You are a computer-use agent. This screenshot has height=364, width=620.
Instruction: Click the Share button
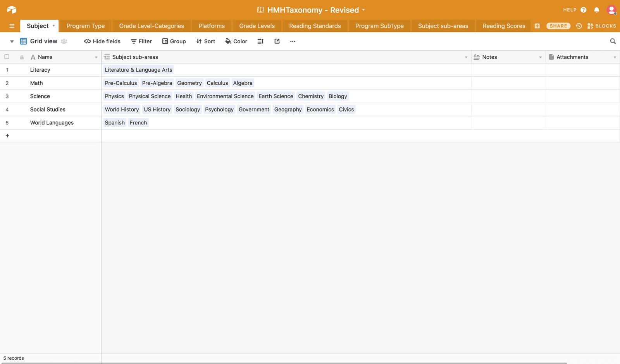point(558,26)
